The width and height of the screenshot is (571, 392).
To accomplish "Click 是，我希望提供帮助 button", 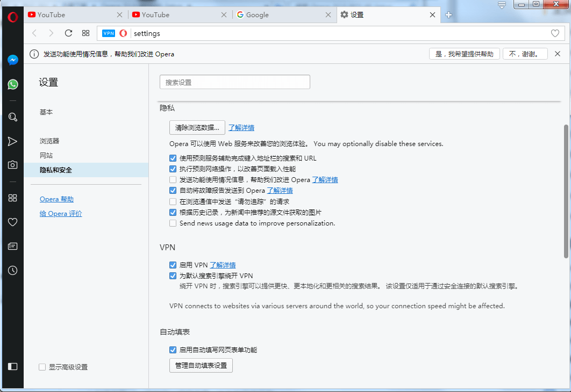I will pyautogui.click(x=465, y=54).
